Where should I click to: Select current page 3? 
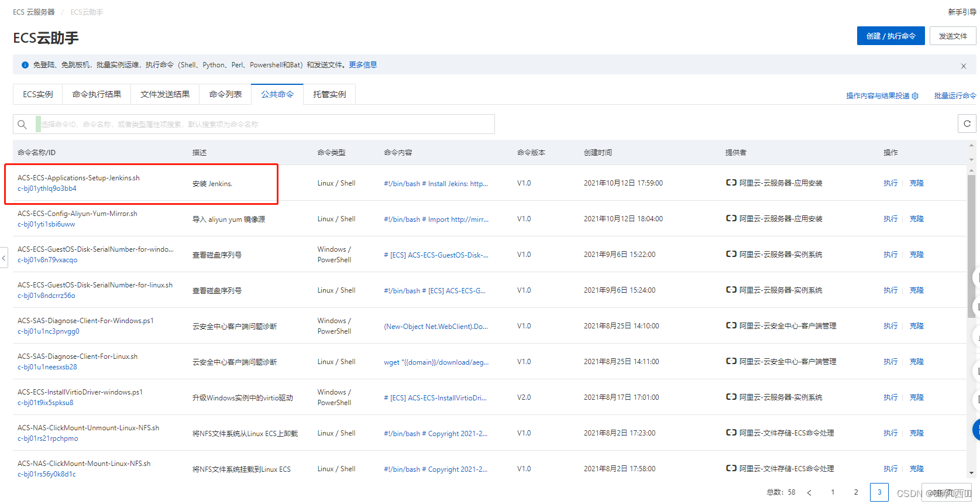[x=879, y=492]
